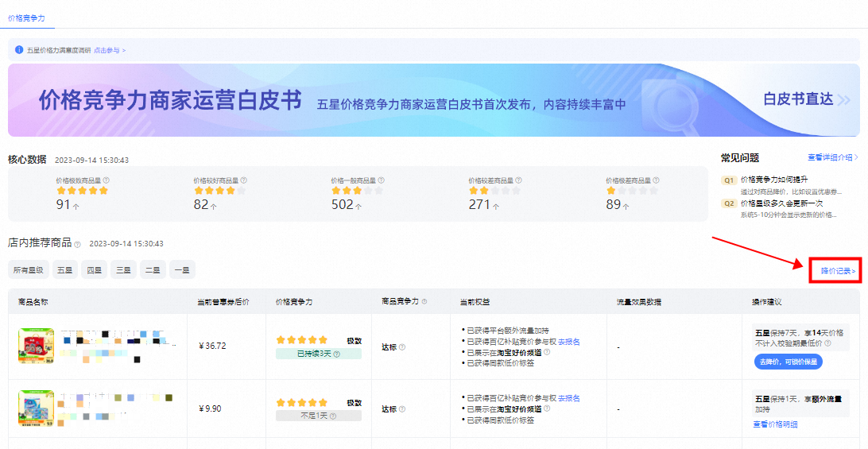Open the ¥9.90 product thumbnail
The height and width of the screenshot is (449, 868).
coord(36,408)
